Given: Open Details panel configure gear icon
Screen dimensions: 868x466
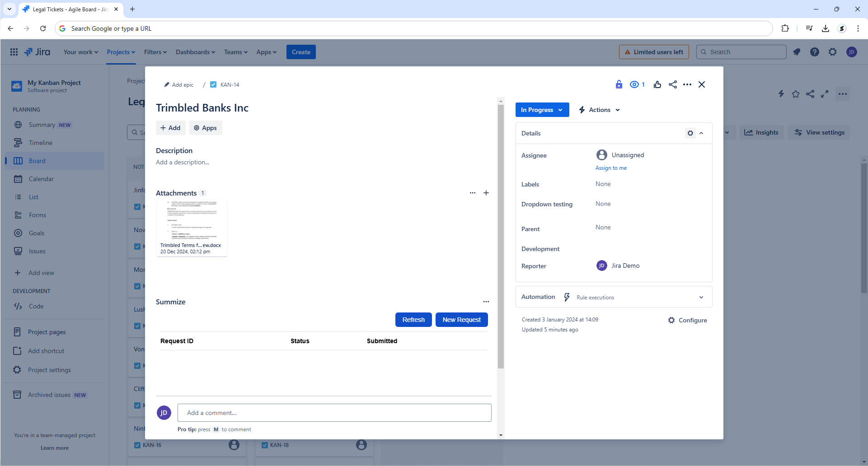Looking at the screenshot, I should (690, 133).
